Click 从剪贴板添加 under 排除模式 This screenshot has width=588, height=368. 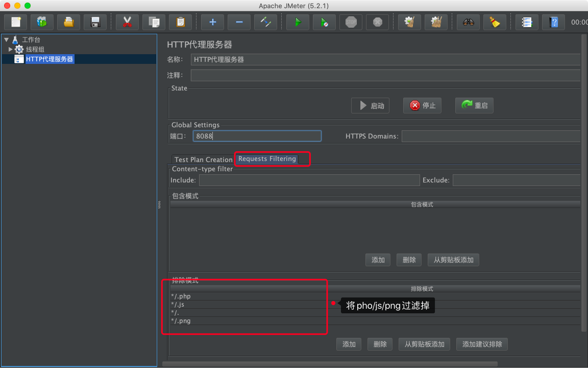tap(424, 344)
